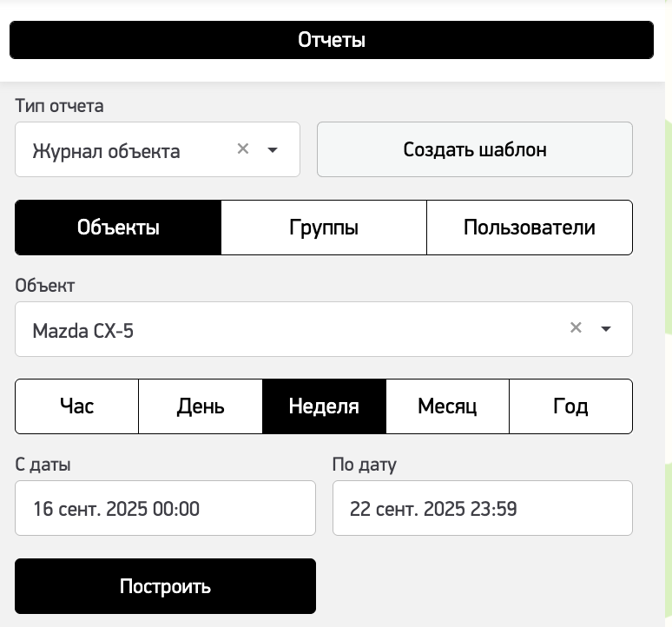Set the period to Месяц
The height and width of the screenshot is (627, 672).
447,406
